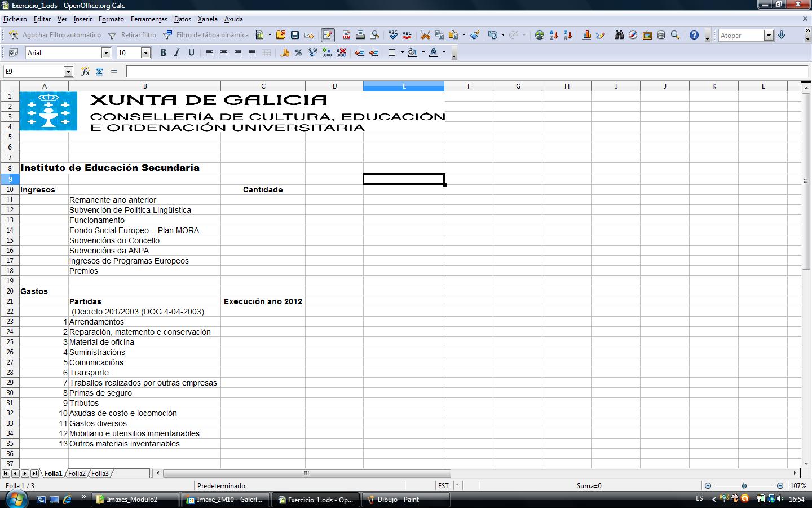Switch to the Folla2 sheet tab

77,474
